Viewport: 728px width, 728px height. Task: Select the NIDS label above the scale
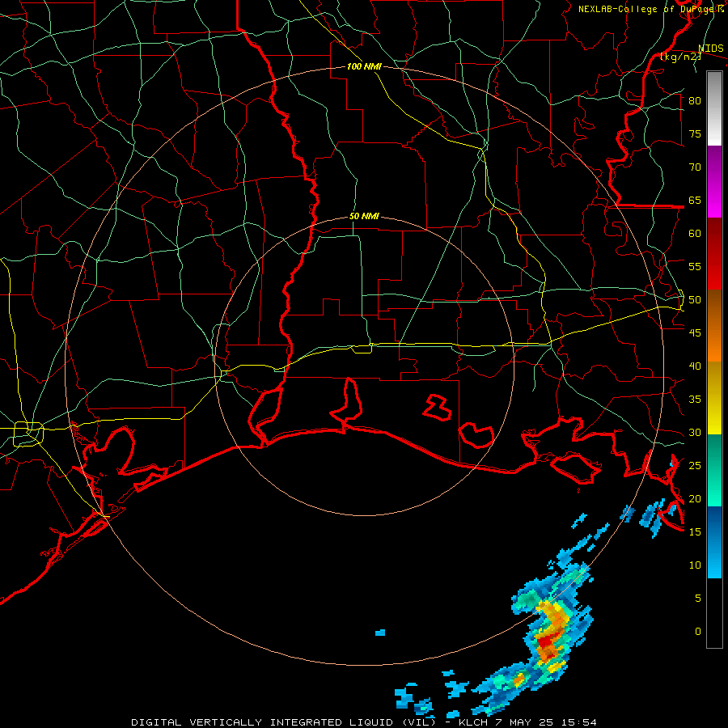click(x=710, y=49)
